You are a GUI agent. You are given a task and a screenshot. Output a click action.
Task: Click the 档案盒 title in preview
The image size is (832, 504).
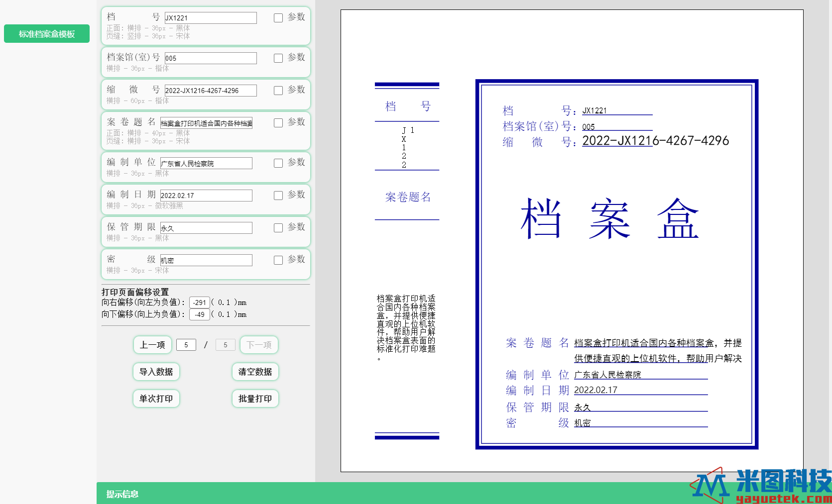pos(610,218)
